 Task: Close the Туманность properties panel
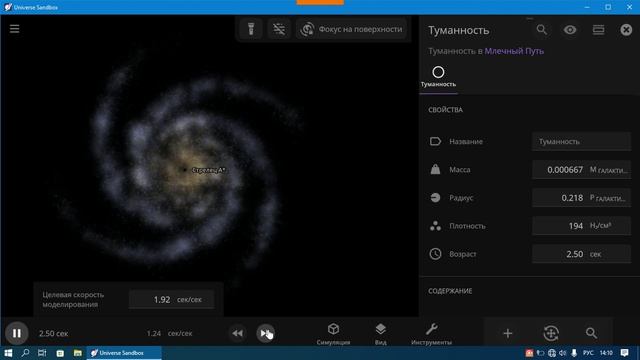tap(626, 30)
